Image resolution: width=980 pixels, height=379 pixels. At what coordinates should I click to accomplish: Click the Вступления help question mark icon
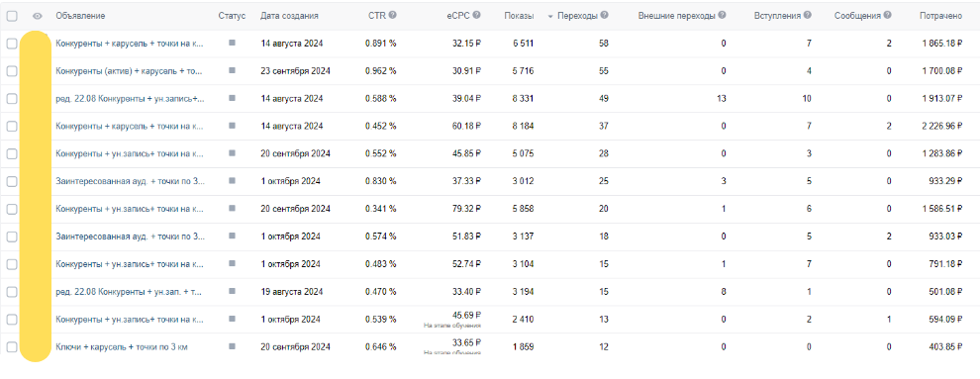pos(808,16)
